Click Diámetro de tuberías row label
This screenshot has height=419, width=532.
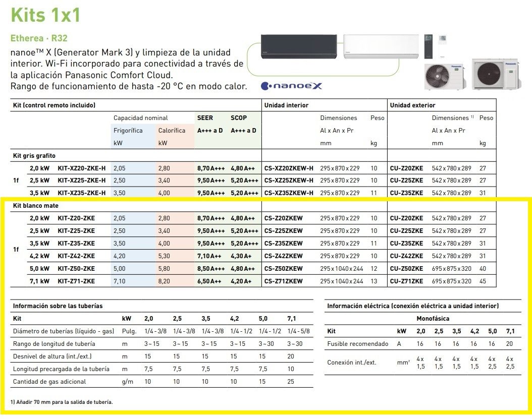click(x=64, y=331)
